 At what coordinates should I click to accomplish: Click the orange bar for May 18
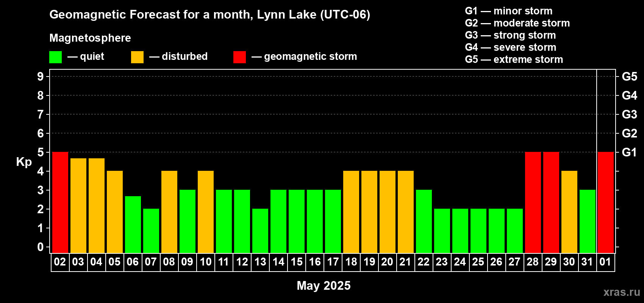pyautogui.click(x=351, y=212)
